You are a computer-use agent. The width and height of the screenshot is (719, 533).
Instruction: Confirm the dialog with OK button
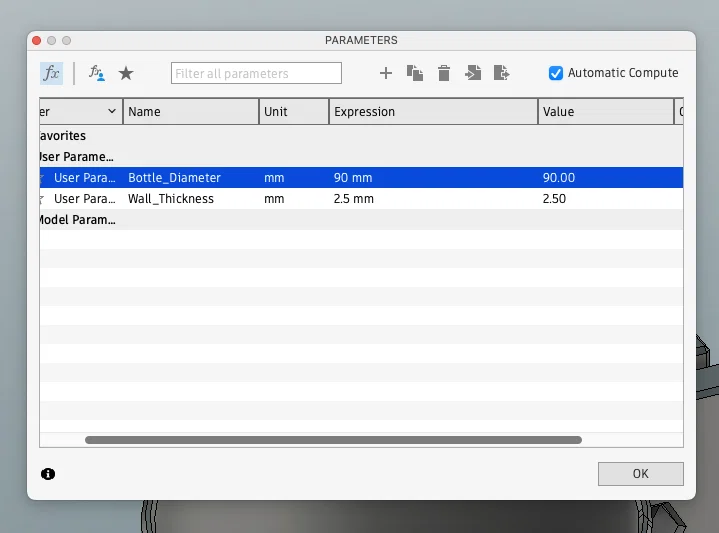click(641, 474)
